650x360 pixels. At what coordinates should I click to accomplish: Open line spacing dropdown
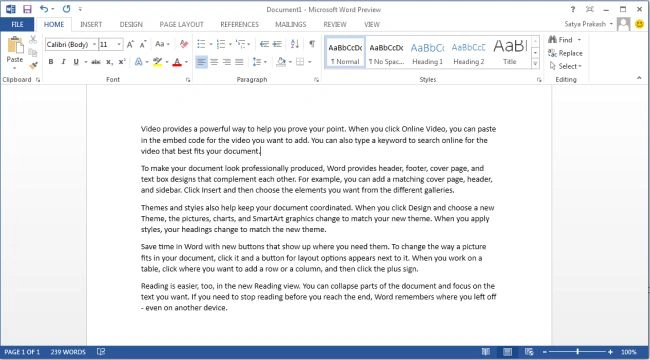[x=260, y=62]
